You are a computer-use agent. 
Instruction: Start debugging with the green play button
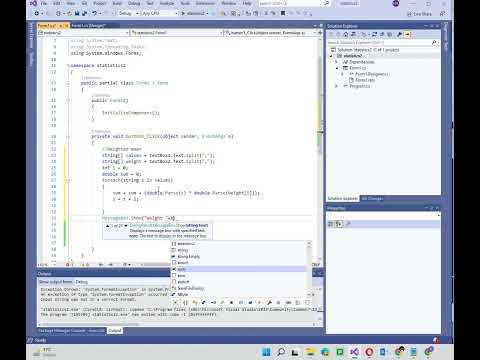pyautogui.click(x=183, y=13)
